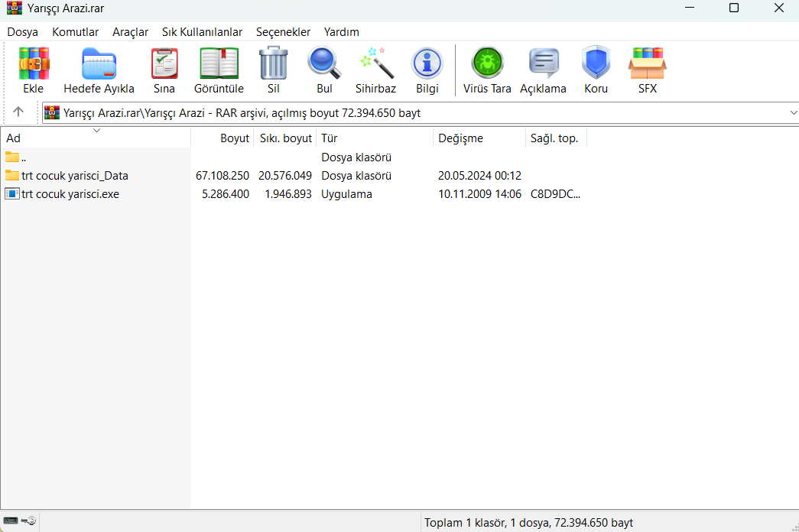
Task: Run the Sına (Test) archive tool
Action: pos(164,63)
